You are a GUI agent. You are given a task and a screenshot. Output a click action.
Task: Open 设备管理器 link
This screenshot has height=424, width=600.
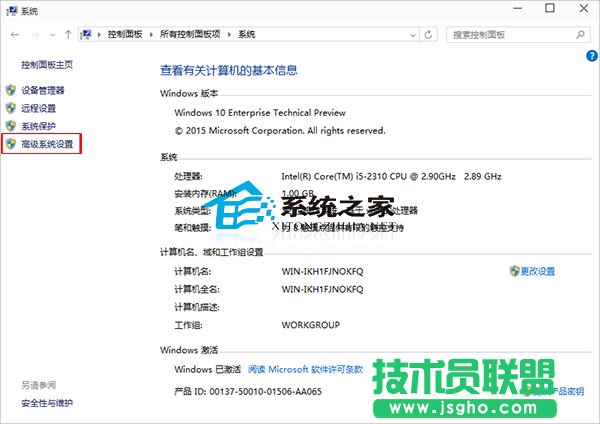point(43,90)
